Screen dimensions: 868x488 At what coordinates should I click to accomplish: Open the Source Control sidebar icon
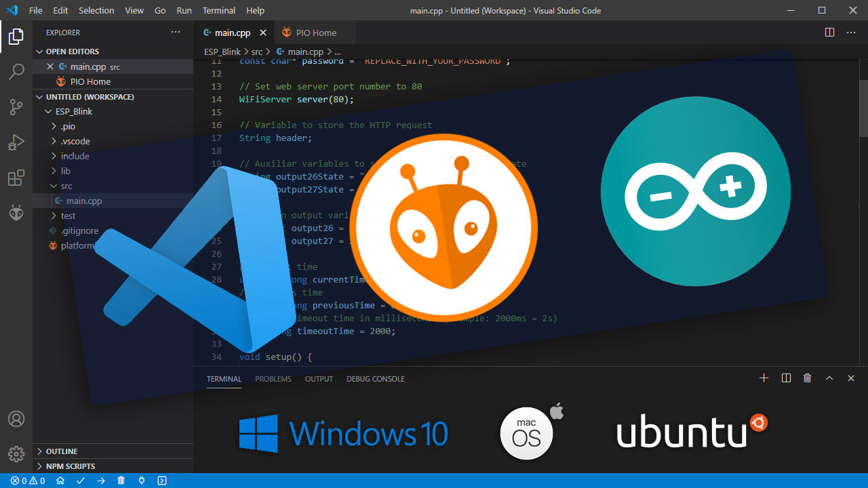[x=16, y=107]
